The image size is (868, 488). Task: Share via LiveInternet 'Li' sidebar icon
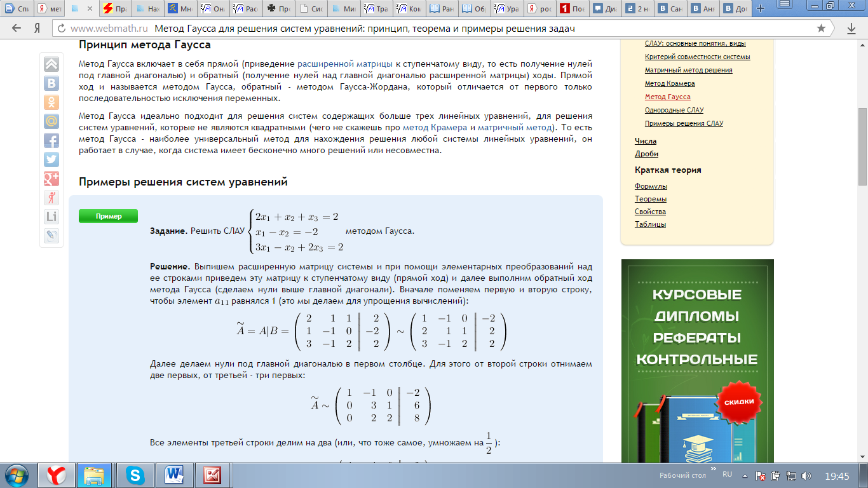[x=51, y=217]
